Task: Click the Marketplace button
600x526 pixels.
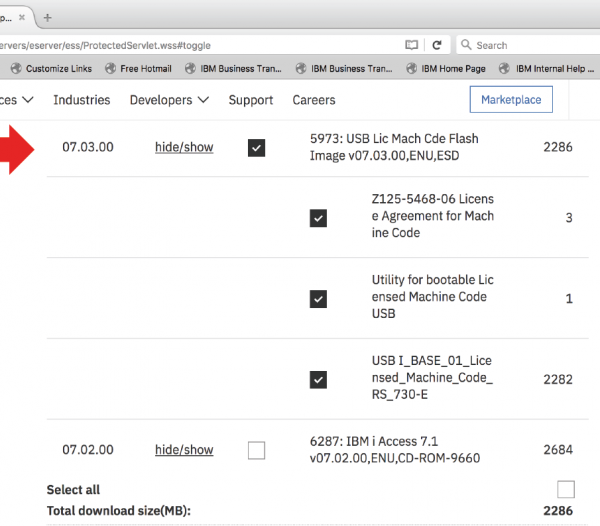Action: tap(511, 99)
